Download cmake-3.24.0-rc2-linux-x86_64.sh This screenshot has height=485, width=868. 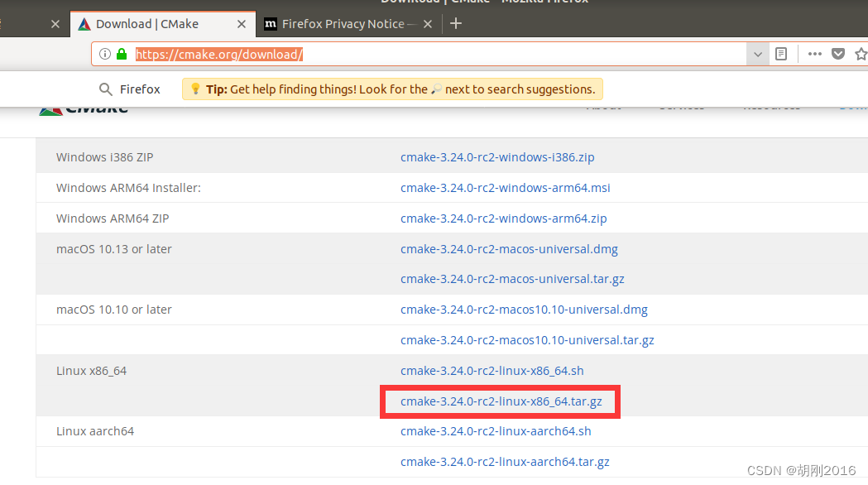(492, 371)
